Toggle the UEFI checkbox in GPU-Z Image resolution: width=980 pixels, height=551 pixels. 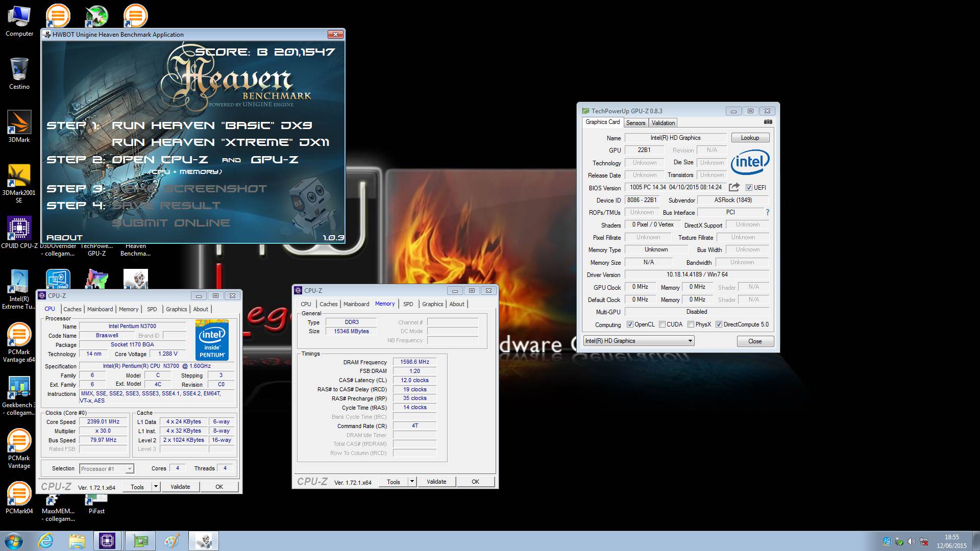749,188
